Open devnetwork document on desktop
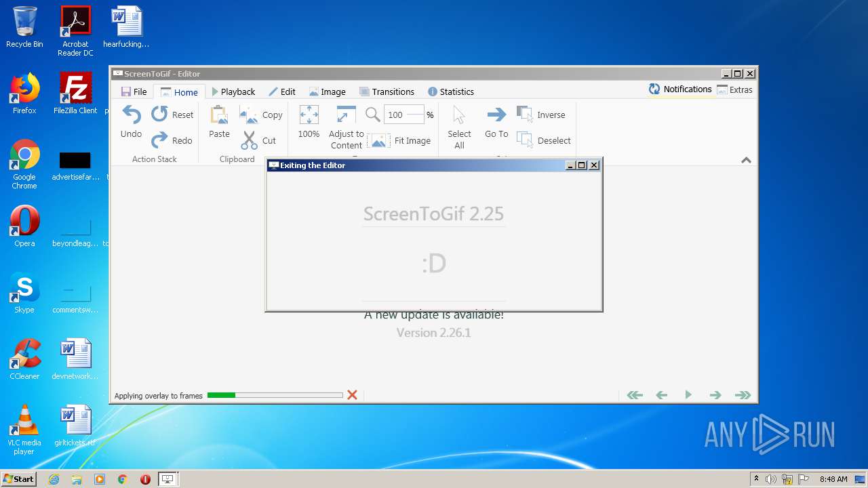 (75, 359)
